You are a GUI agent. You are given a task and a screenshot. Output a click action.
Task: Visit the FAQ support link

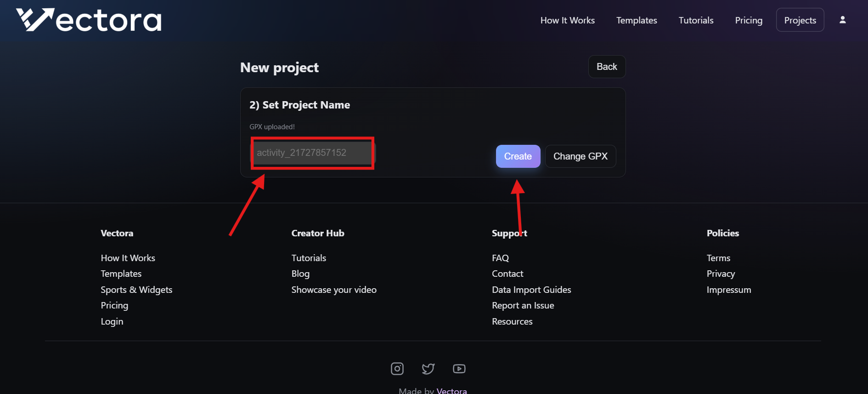500,258
